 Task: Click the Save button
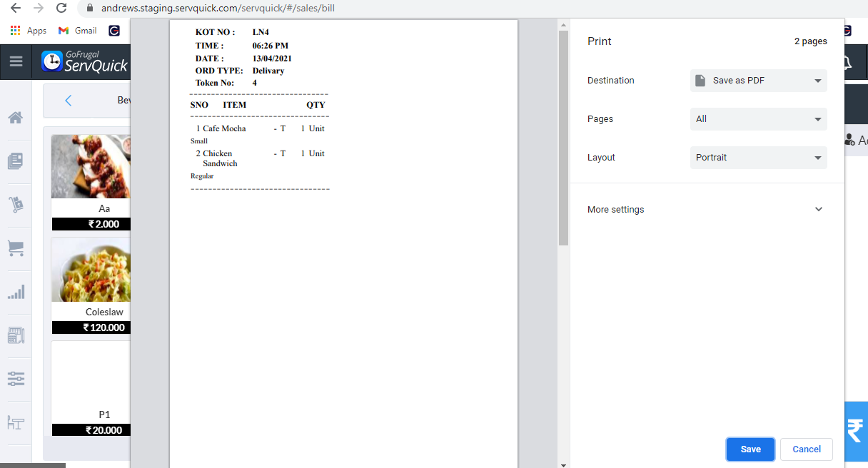click(x=750, y=449)
